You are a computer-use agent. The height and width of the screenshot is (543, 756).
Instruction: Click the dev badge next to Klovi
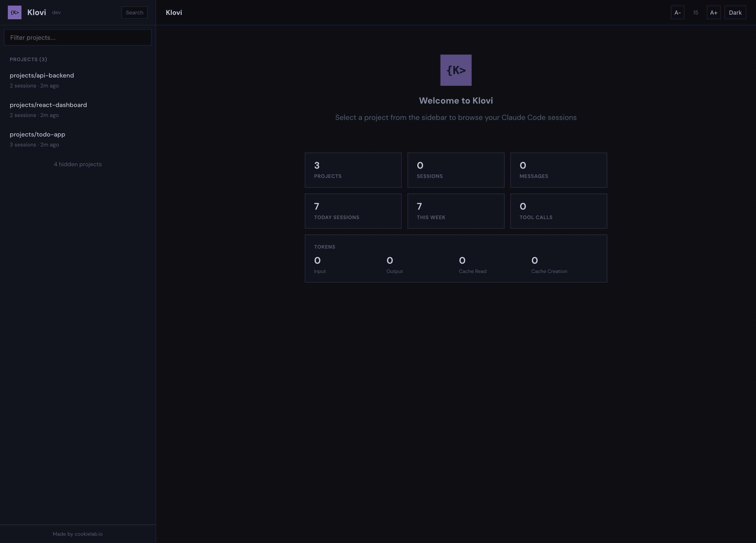click(56, 13)
